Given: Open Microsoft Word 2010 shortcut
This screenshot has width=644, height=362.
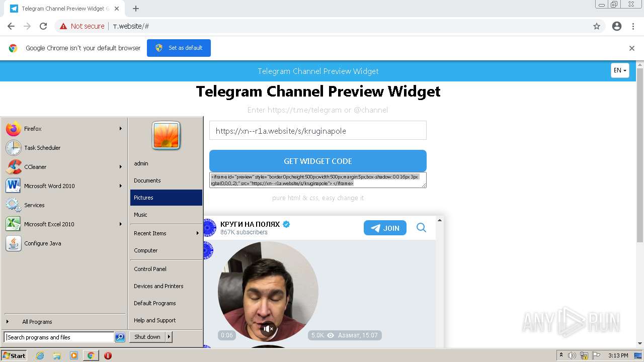Looking at the screenshot, I should coord(63,186).
